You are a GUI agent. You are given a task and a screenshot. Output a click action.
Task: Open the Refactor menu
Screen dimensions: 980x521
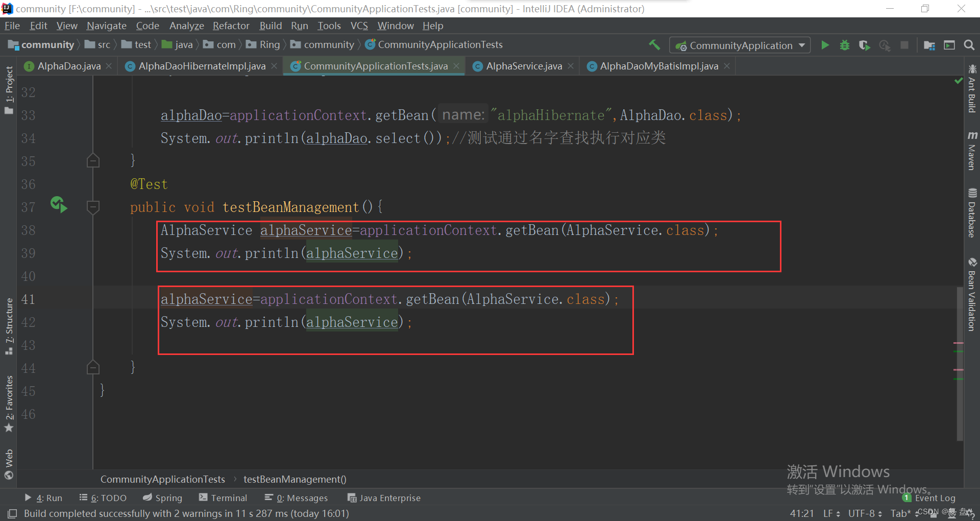[x=231, y=26]
